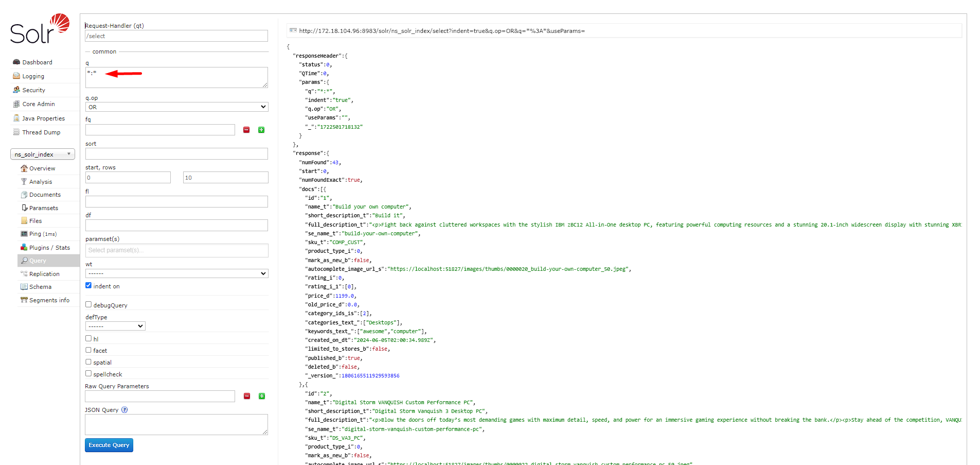
Task: Go to Dashboard menu item
Action: (37, 62)
